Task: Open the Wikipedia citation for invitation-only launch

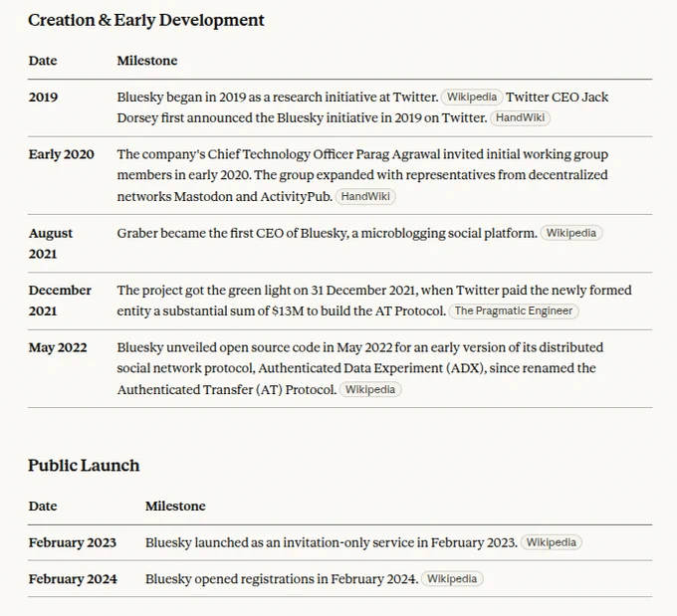Action: click(x=551, y=542)
